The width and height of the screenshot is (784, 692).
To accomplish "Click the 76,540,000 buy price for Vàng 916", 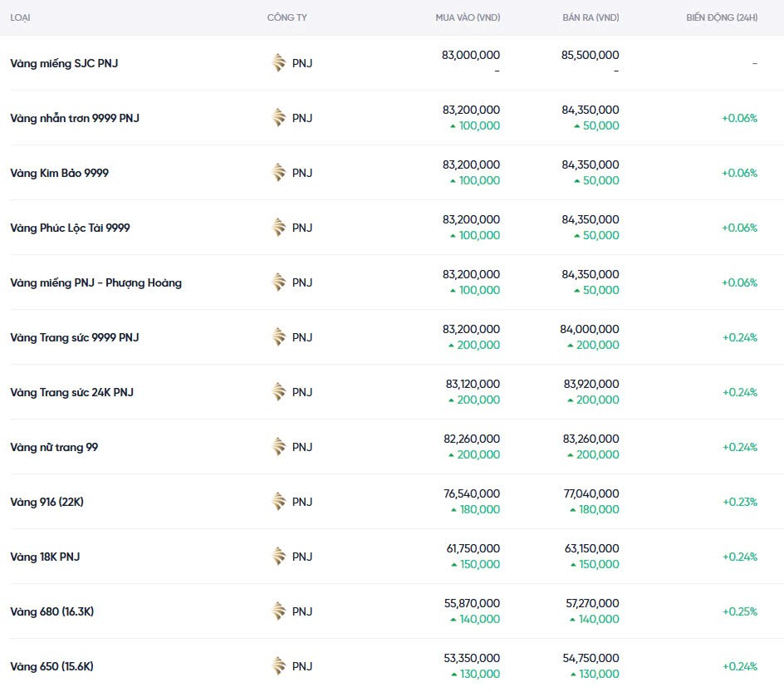I will pyautogui.click(x=472, y=493).
